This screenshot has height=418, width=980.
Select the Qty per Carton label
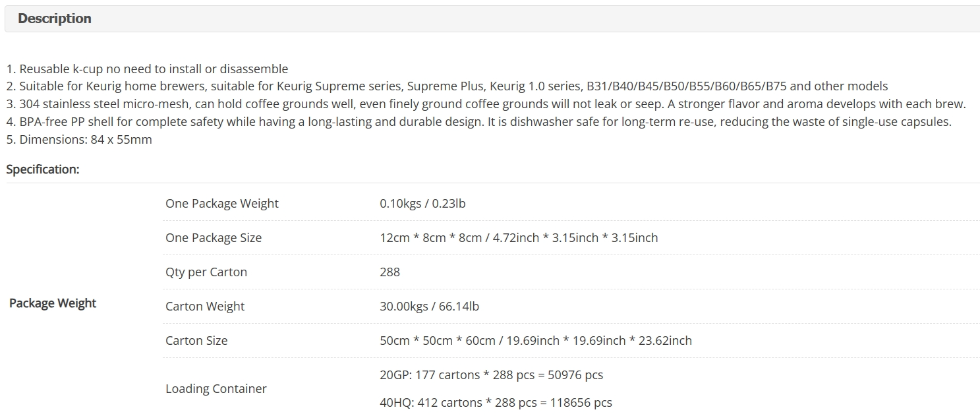[x=206, y=272]
